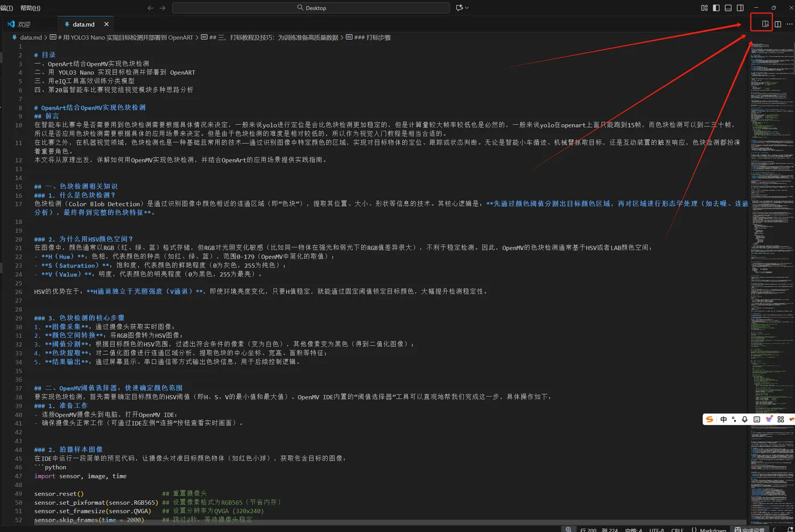Open the editor more actions menu

coord(789,24)
